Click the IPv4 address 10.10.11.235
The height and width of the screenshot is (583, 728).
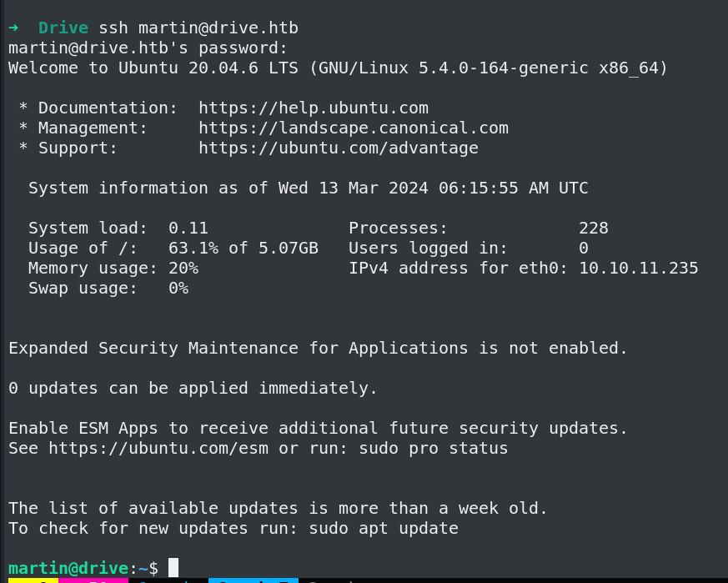638,269
